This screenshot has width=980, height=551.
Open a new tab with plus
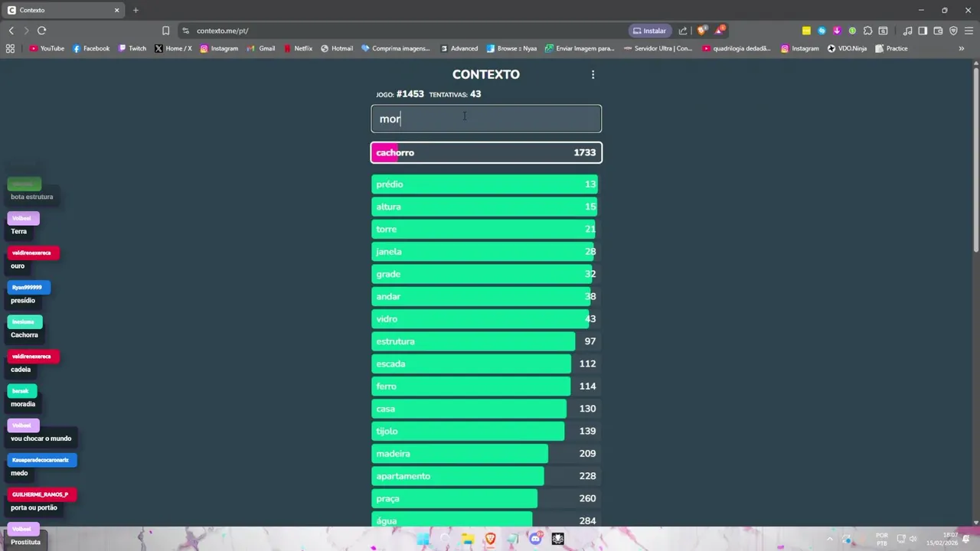tap(136, 10)
